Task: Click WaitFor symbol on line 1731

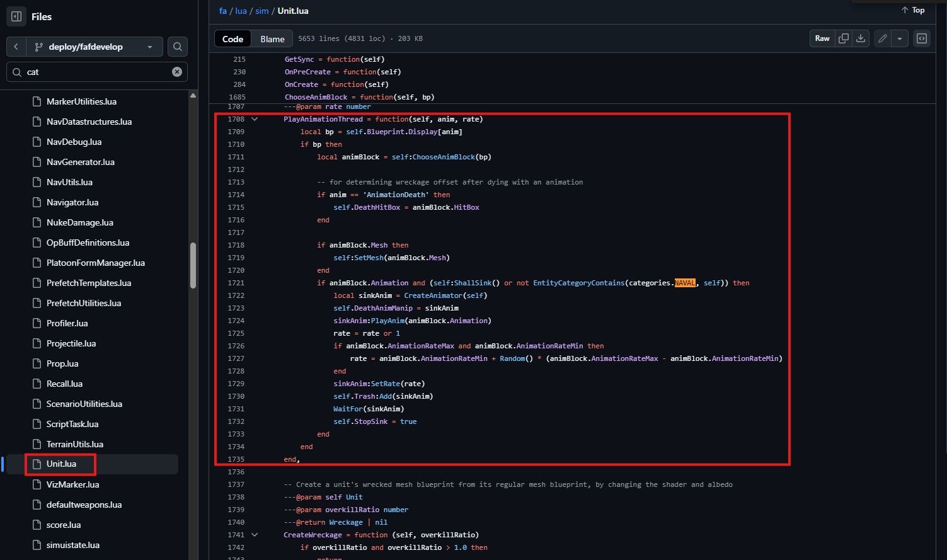Action: click(348, 409)
